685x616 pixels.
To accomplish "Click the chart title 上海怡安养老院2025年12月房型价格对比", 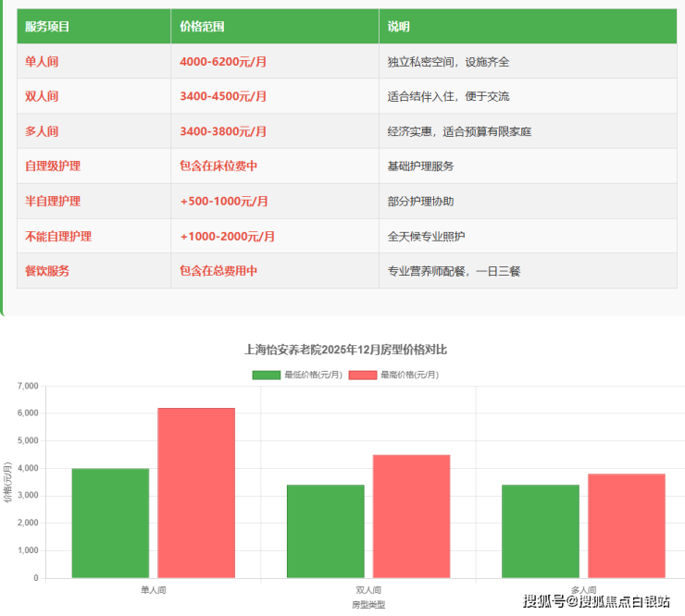I will (345, 350).
